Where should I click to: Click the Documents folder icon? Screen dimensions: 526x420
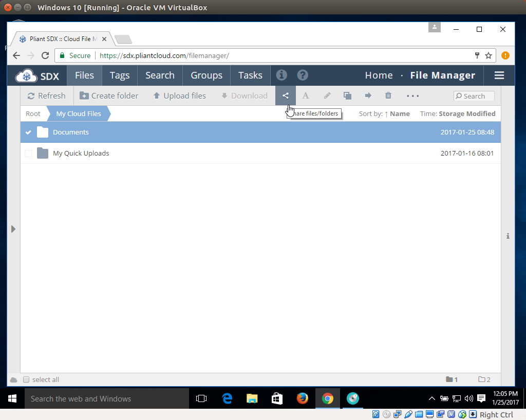pyautogui.click(x=43, y=132)
